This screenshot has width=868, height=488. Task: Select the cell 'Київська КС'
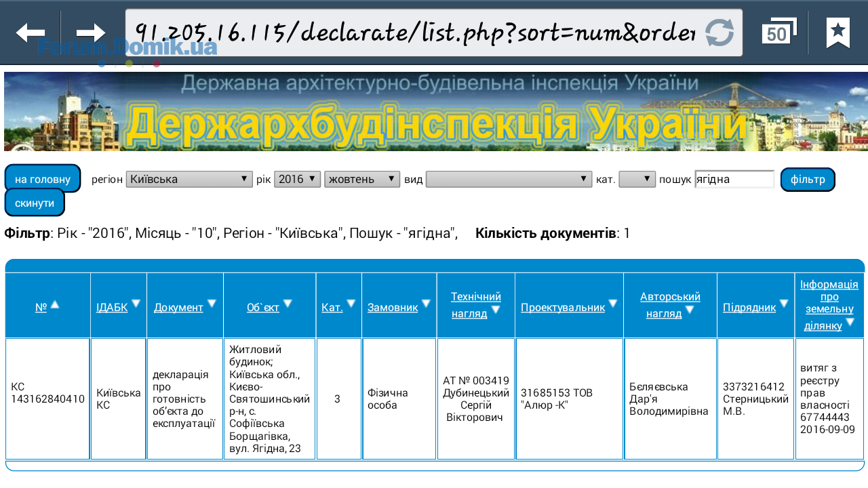pyautogui.click(x=119, y=399)
